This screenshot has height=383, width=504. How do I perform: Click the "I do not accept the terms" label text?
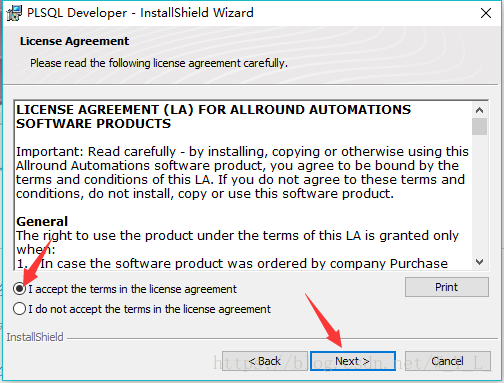[149, 309]
